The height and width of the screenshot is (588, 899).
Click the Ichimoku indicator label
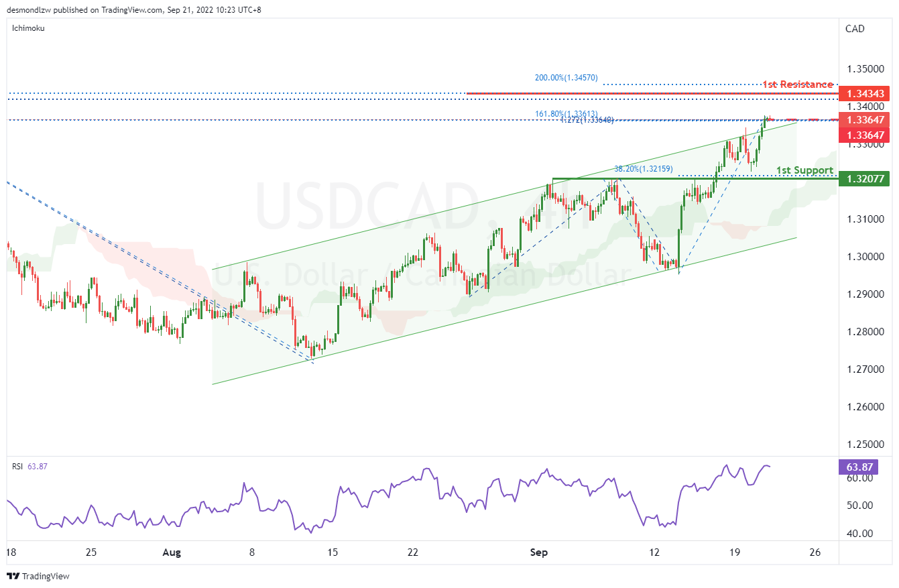[27, 28]
